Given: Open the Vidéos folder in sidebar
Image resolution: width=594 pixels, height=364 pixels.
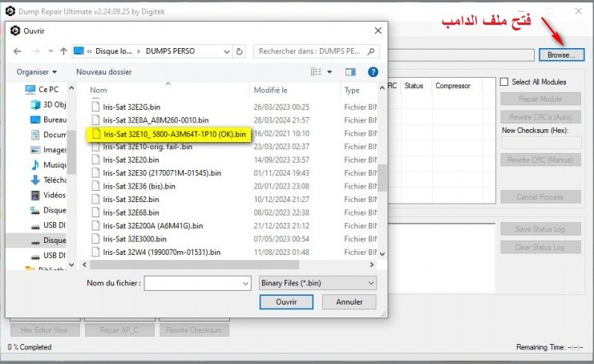Looking at the screenshot, I should click(48, 195).
